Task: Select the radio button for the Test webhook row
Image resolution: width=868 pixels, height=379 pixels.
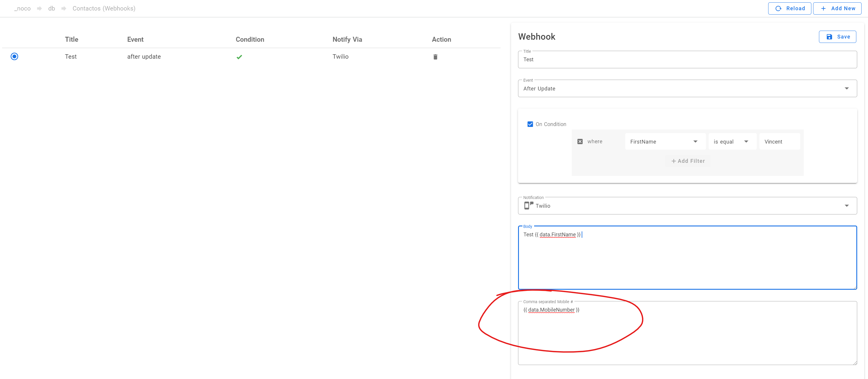Action: (x=14, y=57)
